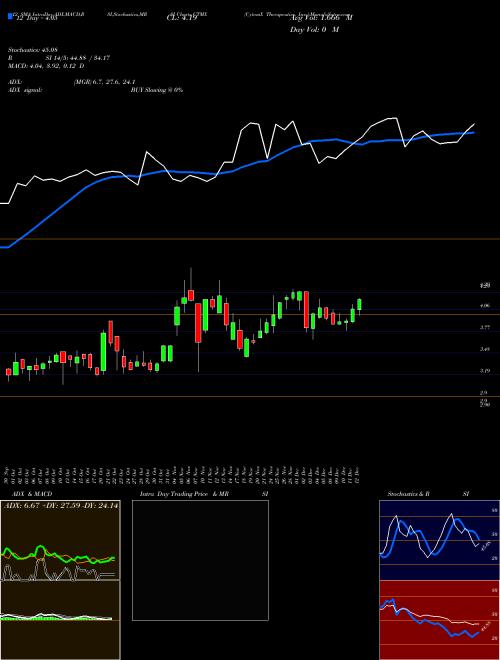
Task: Click the ADX (MGR) 6.7, 27.6, 24.1 readout
Action: [72, 82]
